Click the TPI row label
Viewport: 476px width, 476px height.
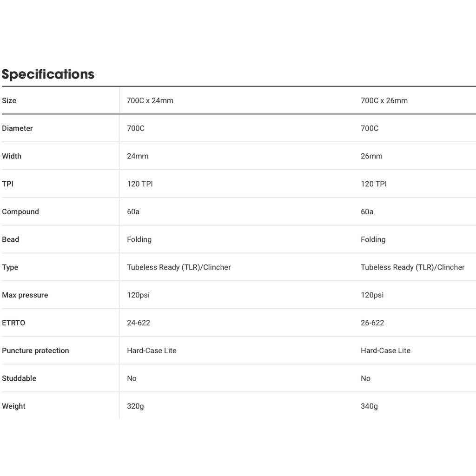point(7,184)
